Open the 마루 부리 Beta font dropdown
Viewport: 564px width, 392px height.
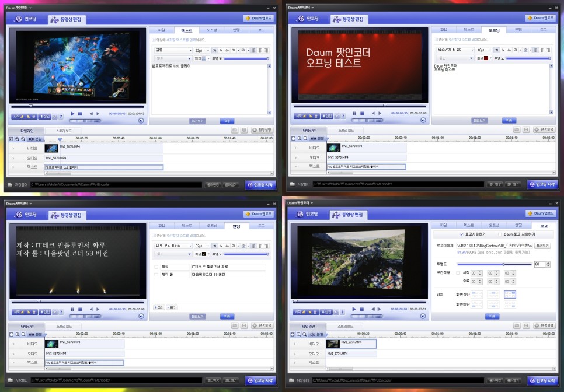[x=173, y=246]
